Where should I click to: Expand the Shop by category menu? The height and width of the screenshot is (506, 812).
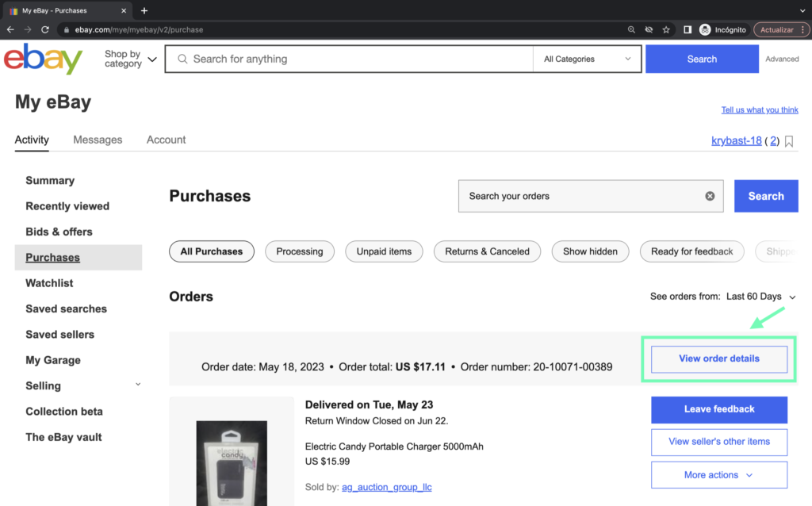coord(130,59)
